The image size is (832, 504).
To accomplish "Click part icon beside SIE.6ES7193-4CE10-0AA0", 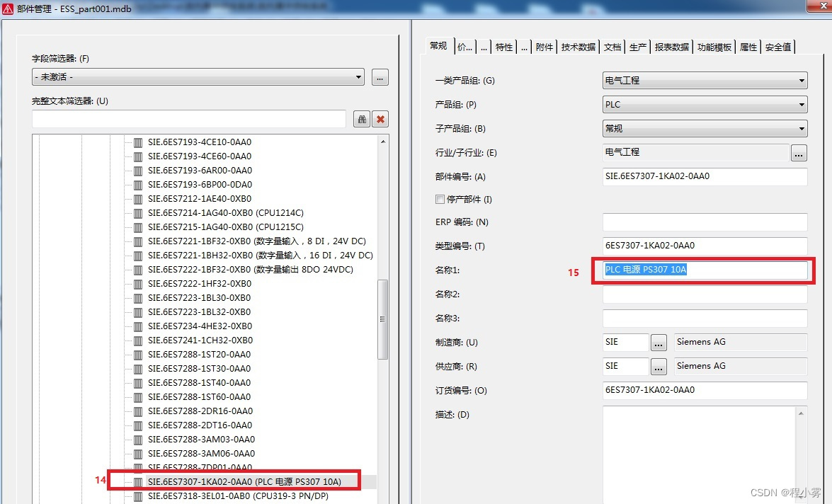I will (138, 142).
